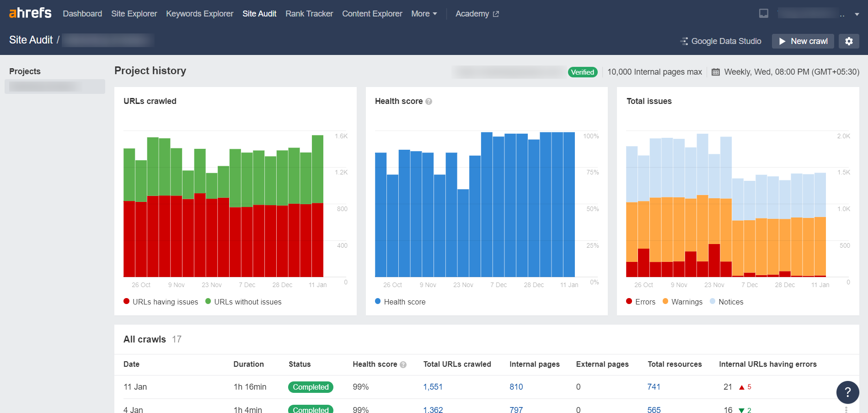Screen dimensions: 868x413
Task: Start a New crawl
Action: point(803,41)
